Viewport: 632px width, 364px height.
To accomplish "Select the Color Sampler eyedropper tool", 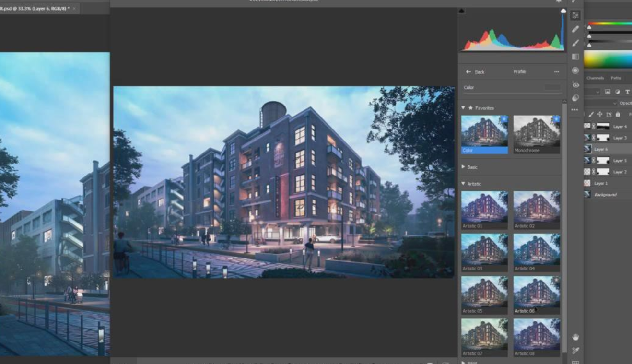I will [x=575, y=351].
